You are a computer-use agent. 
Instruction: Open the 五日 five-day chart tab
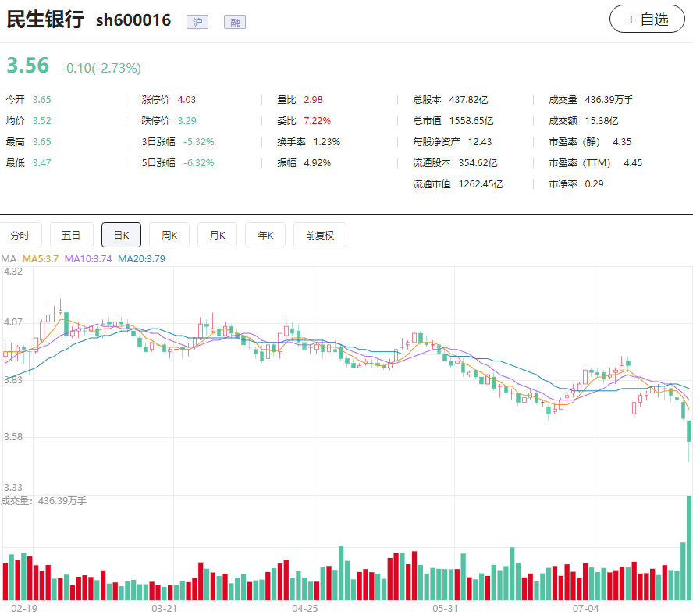point(72,235)
